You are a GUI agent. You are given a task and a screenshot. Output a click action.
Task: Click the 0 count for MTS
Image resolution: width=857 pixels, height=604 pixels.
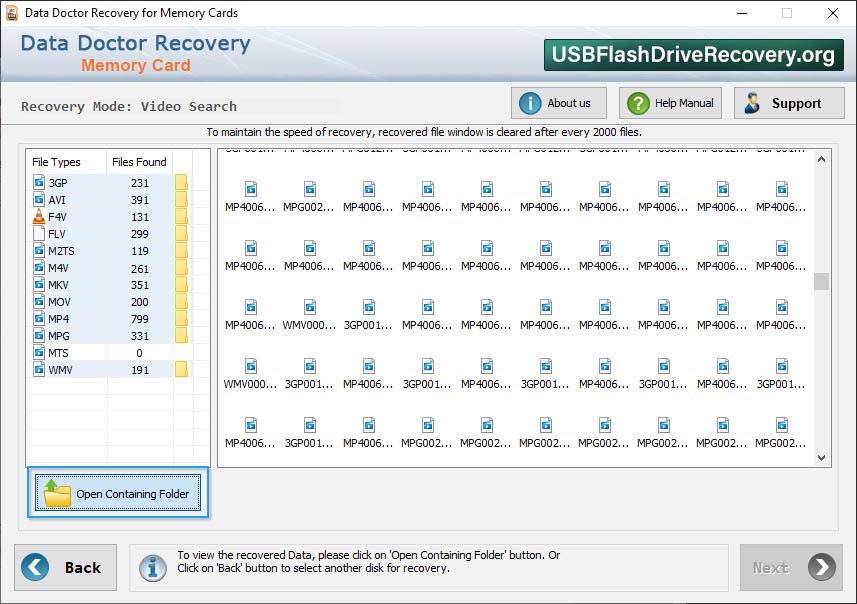pos(139,353)
